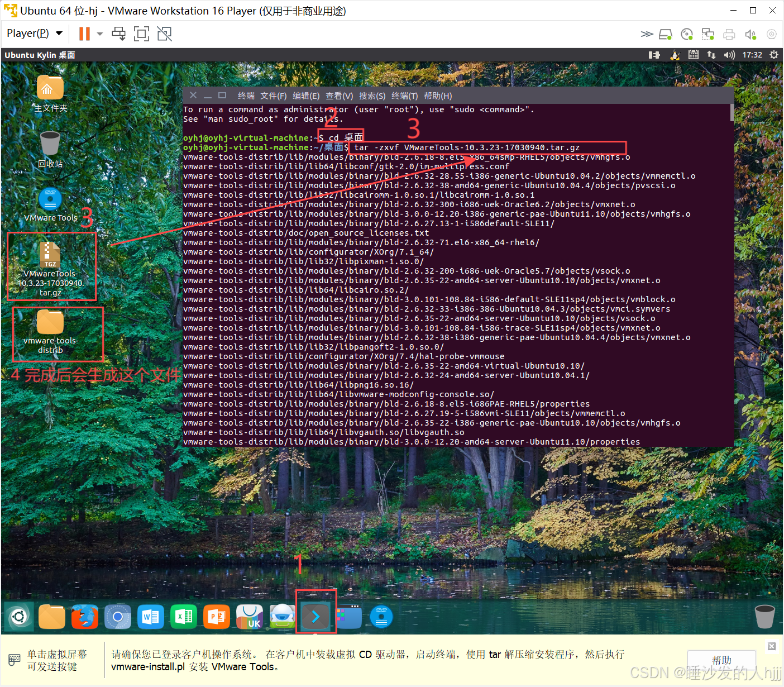Close the VMware Tools hint bar
Image resolution: width=784 pixels, height=687 pixels.
click(772, 646)
